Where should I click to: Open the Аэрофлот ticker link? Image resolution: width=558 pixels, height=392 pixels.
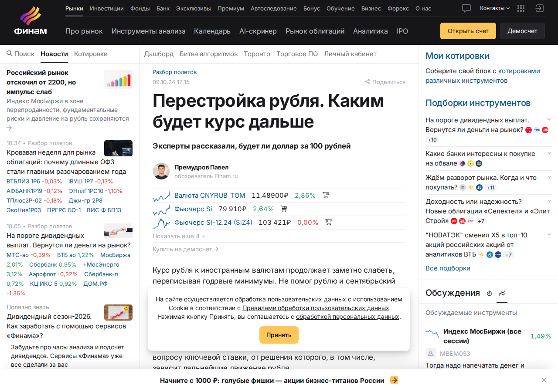click(x=42, y=274)
